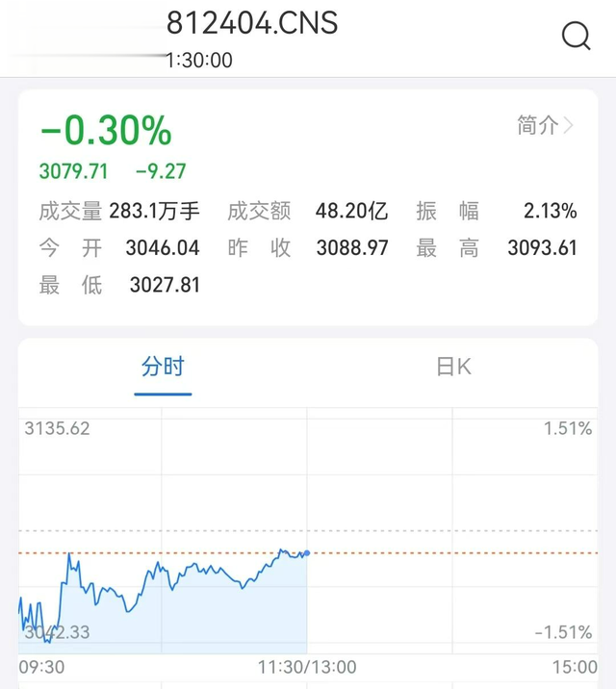This screenshot has width=616, height=689.
Task: Tap the -0.30% change figure
Action: (x=106, y=130)
